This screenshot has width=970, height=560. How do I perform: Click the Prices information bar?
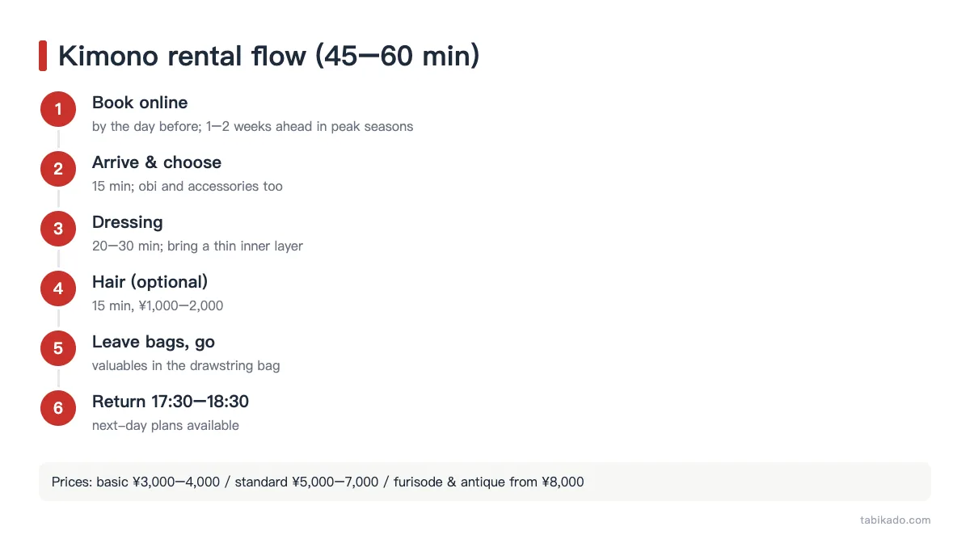(485, 482)
